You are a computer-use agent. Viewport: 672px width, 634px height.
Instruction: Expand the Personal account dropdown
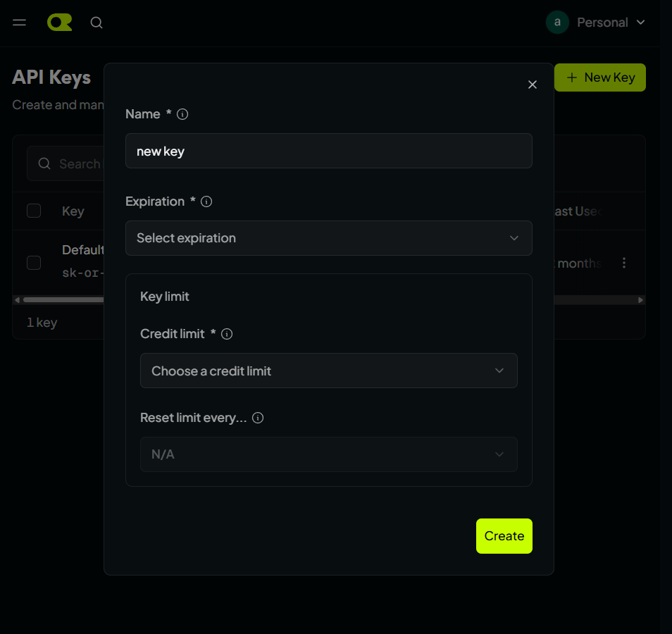(611, 23)
